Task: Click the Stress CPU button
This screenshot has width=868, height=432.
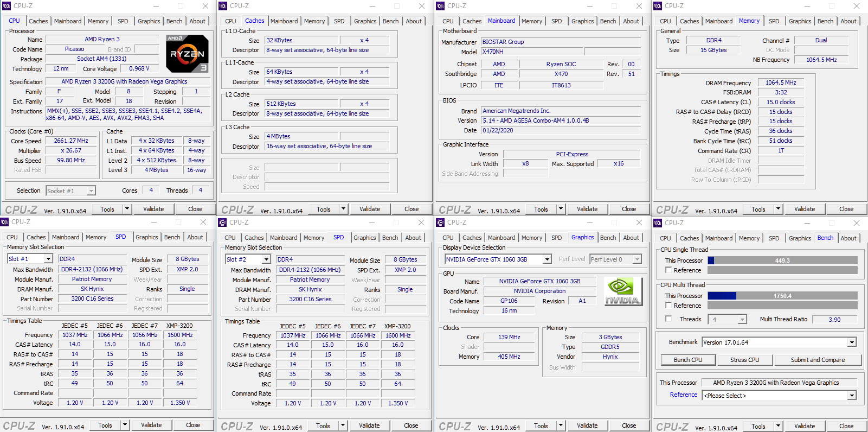Action: 744,360
